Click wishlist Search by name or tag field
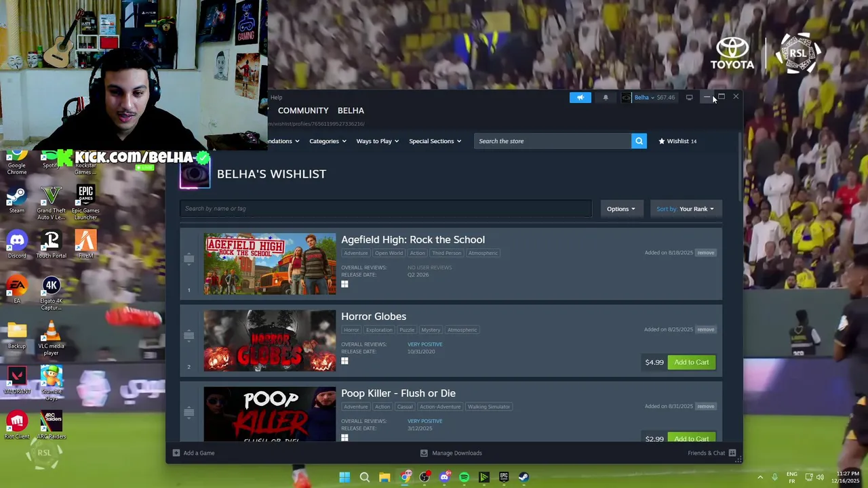This screenshot has height=488, width=868. 386,209
